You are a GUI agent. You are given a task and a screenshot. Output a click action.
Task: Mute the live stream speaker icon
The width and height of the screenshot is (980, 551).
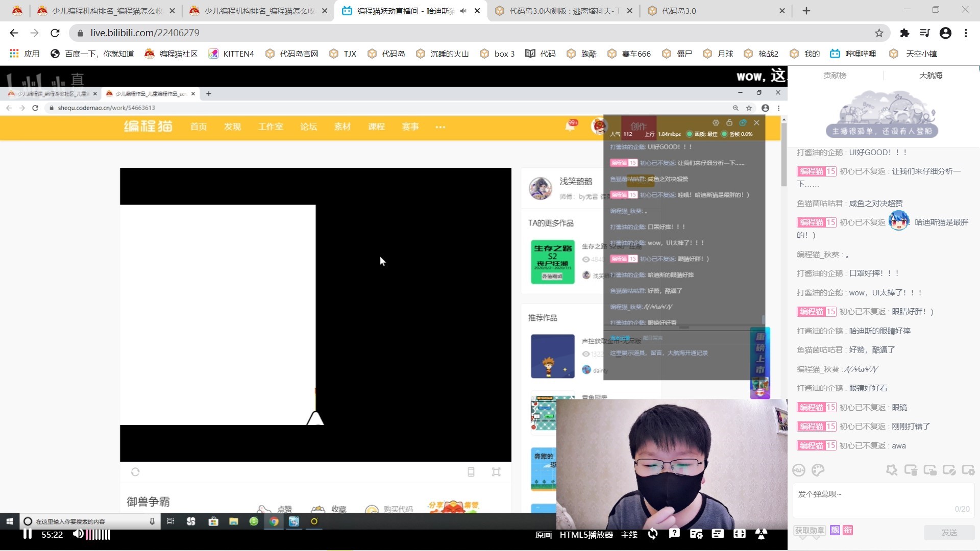point(78,534)
